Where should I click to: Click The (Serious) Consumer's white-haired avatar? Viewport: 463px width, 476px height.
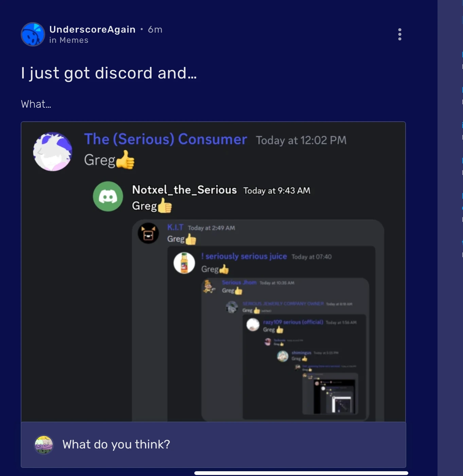(x=53, y=152)
